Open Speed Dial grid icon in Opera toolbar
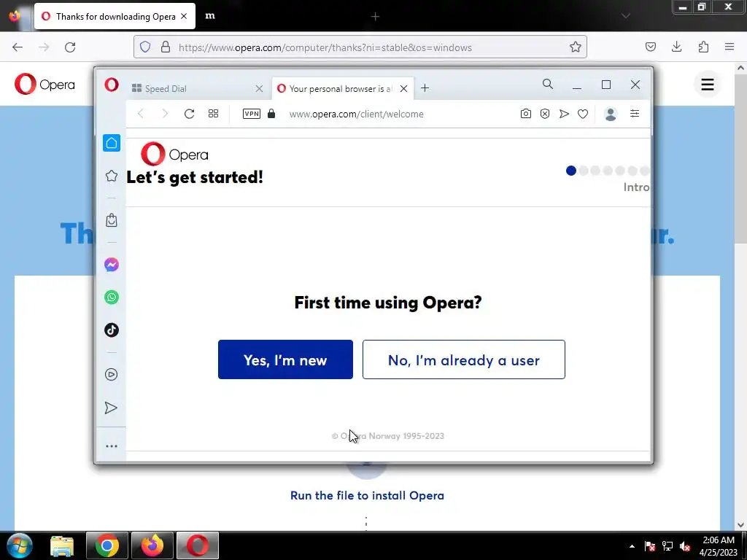 tap(214, 114)
